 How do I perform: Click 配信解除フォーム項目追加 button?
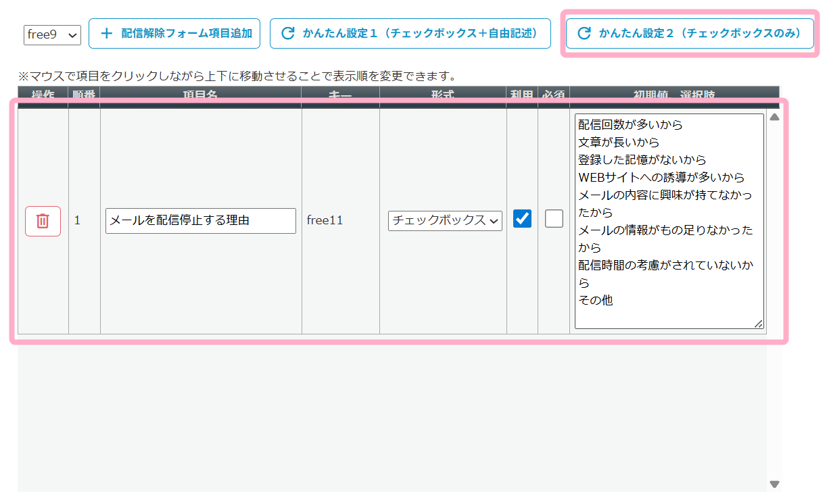click(174, 34)
